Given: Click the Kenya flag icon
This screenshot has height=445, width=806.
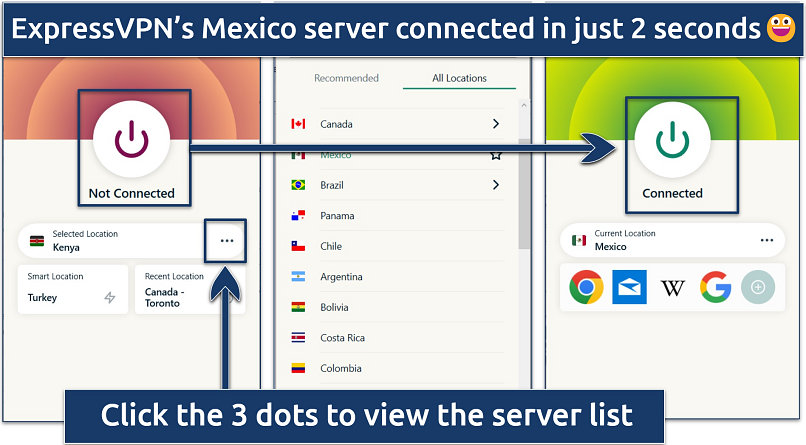Looking at the screenshot, I should tap(37, 241).
